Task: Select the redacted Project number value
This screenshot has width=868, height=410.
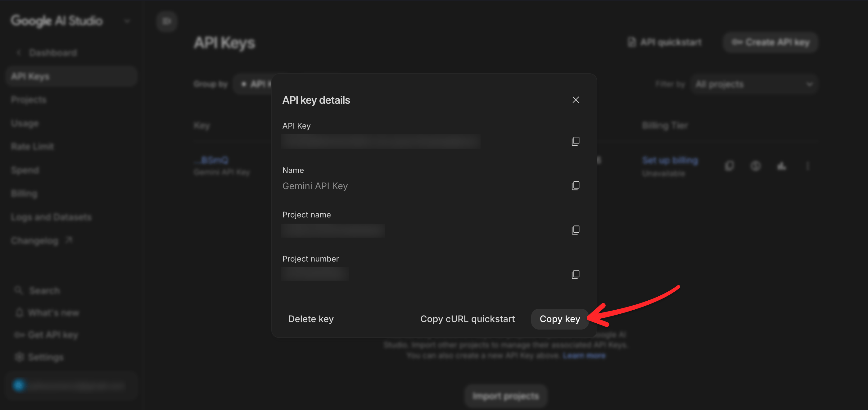Action: 315,274
